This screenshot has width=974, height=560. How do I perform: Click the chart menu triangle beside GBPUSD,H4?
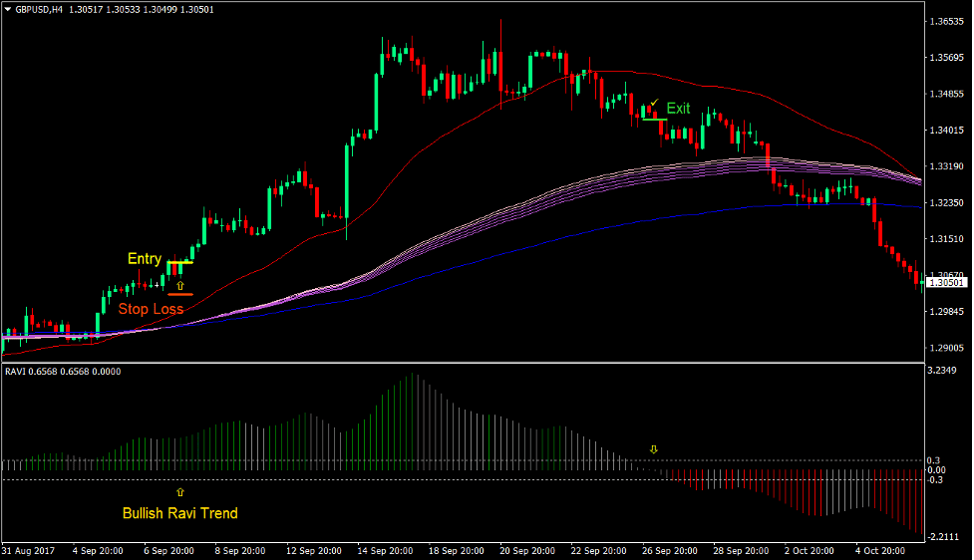(8, 9)
